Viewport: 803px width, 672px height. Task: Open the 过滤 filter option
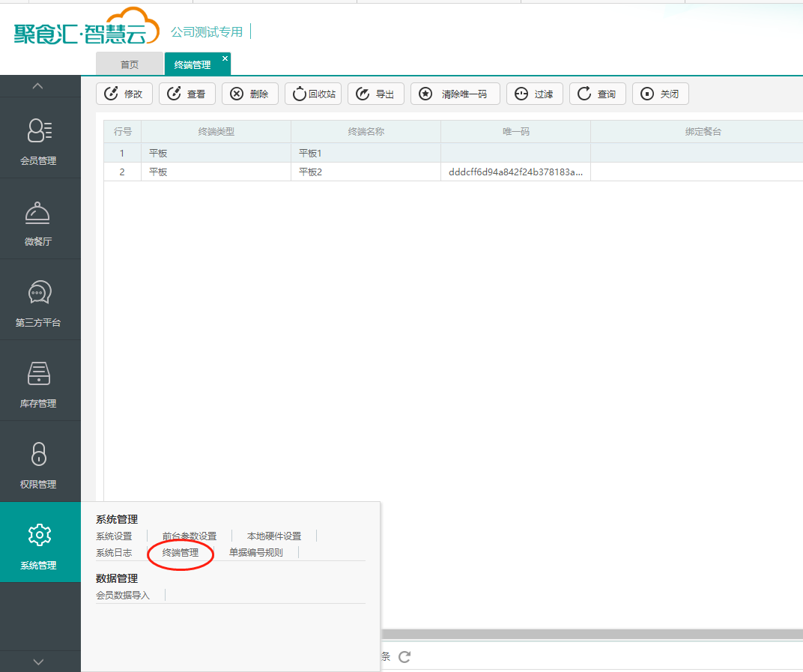coord(534,94)
